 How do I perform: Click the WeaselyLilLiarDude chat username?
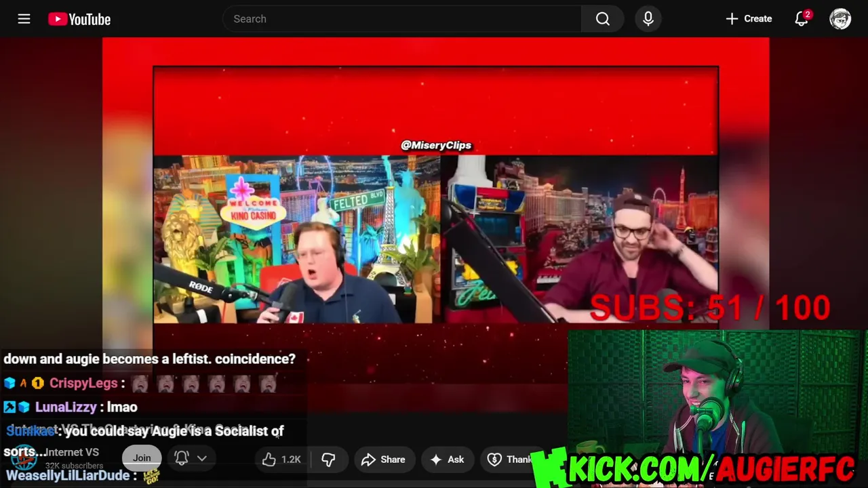pos(68,476)
